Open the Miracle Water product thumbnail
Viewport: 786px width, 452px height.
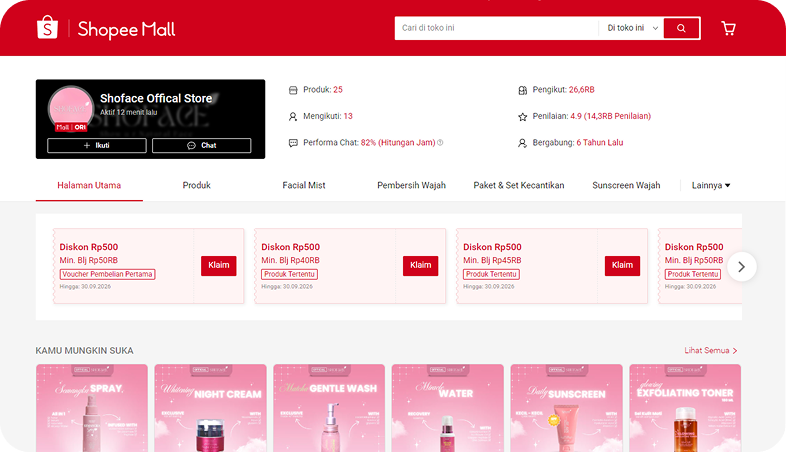448,408
